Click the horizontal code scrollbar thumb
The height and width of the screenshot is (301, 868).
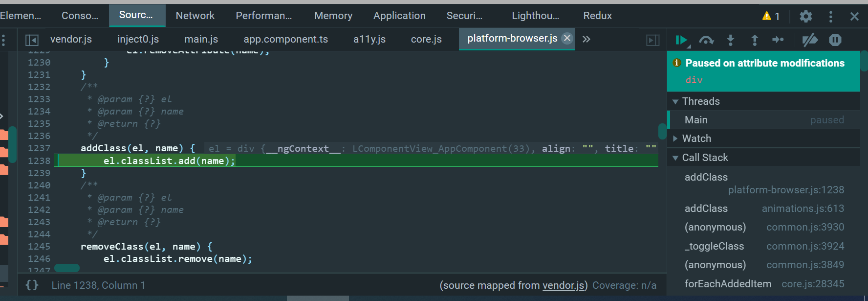click(x=67, y=268)
